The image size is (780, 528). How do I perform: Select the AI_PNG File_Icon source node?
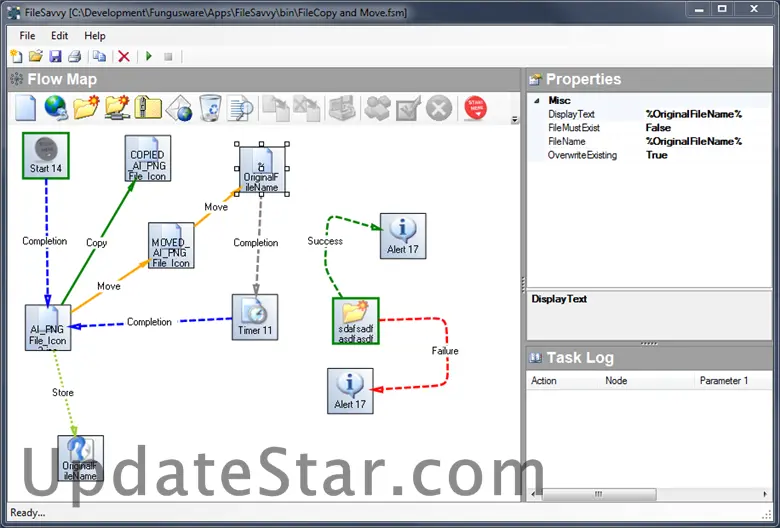coord(48,327)
